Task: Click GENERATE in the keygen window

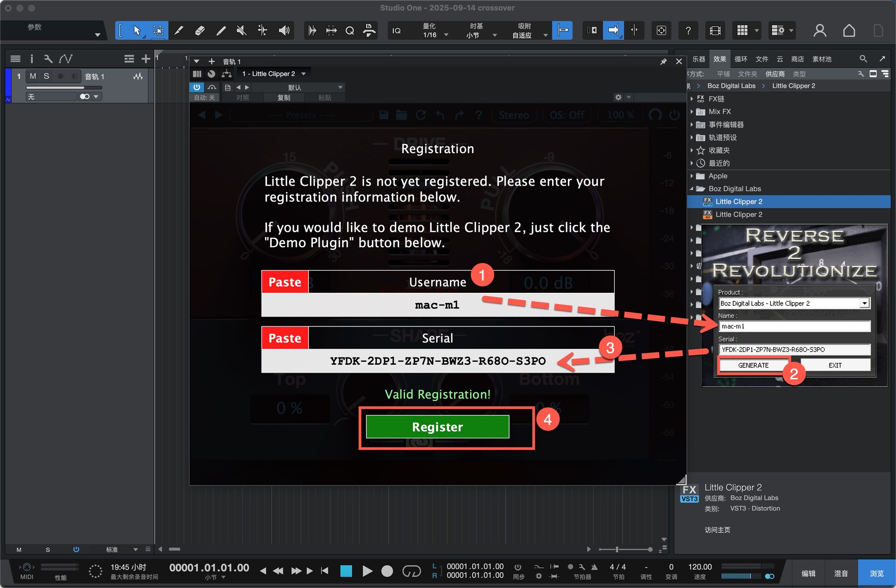Action: [753, 366]
